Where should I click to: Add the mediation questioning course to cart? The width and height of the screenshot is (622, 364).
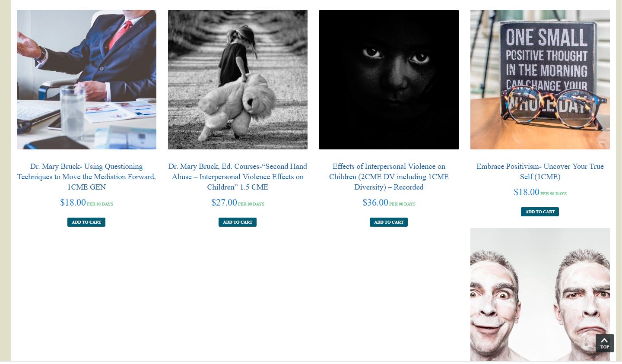pos(86,222)
